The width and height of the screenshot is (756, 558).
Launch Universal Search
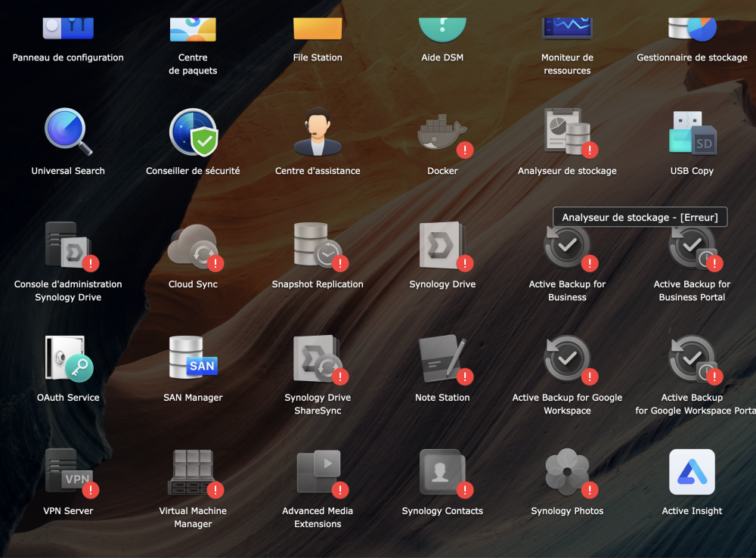(68, 133)
